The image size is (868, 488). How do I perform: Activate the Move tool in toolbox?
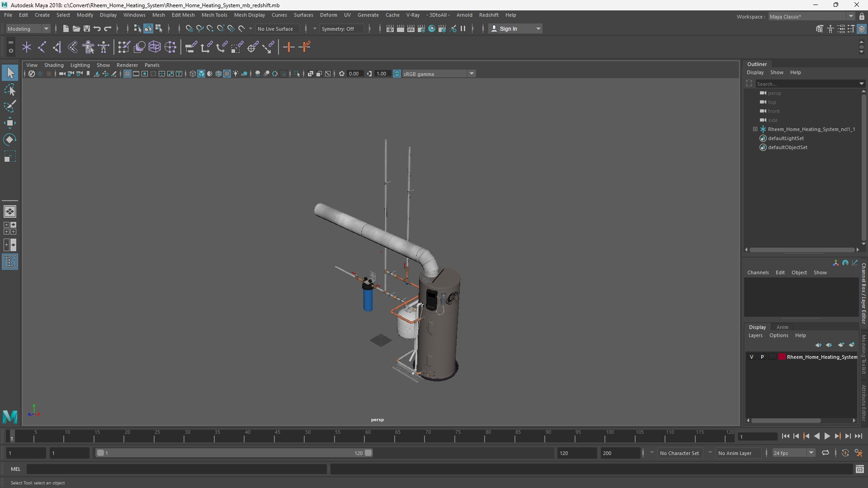10,123
